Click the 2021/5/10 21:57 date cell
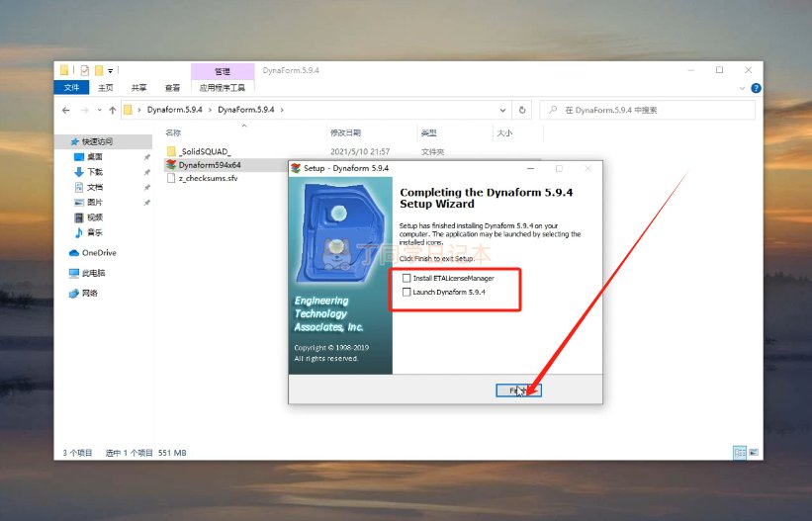The image size is (812, 521). (360, 151)
